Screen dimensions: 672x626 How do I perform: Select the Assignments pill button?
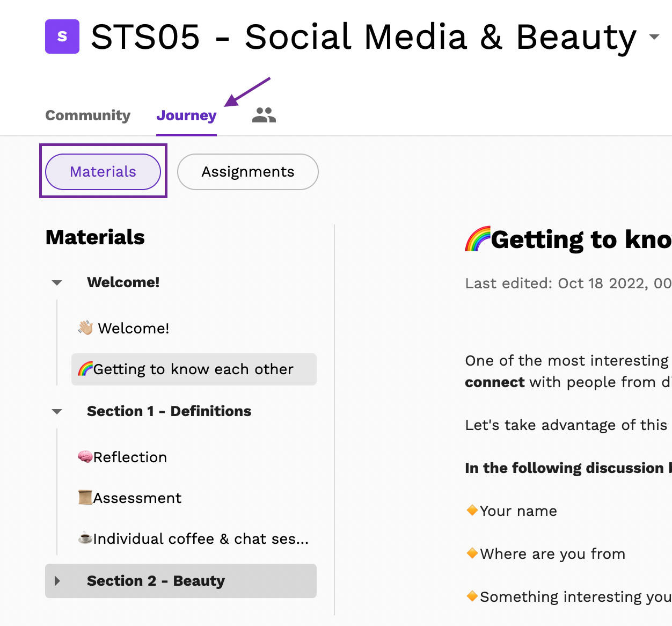(x=248, y=172)
